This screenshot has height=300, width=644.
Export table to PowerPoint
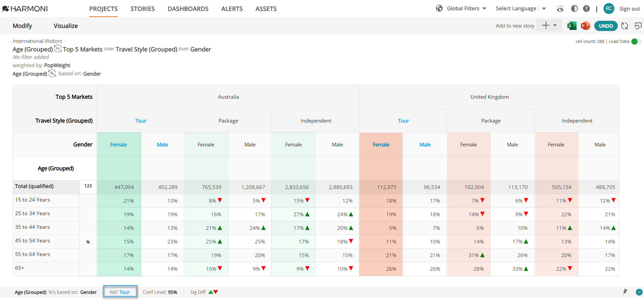coord(585,26)
